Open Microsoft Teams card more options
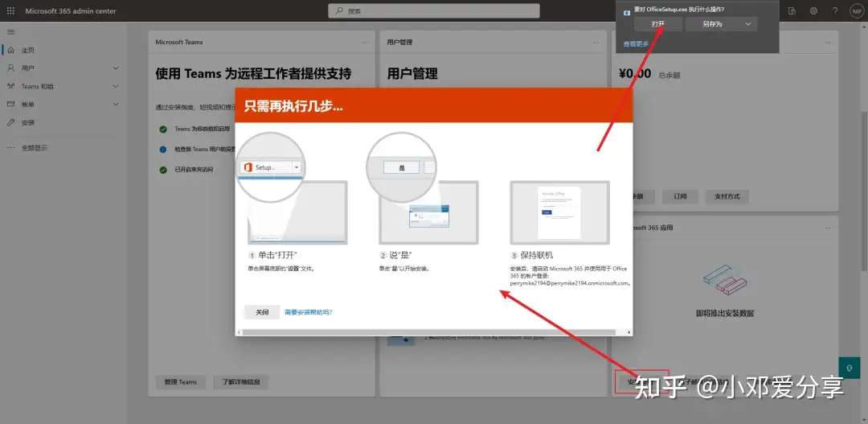The image size is (868, 424). (364, 43)
